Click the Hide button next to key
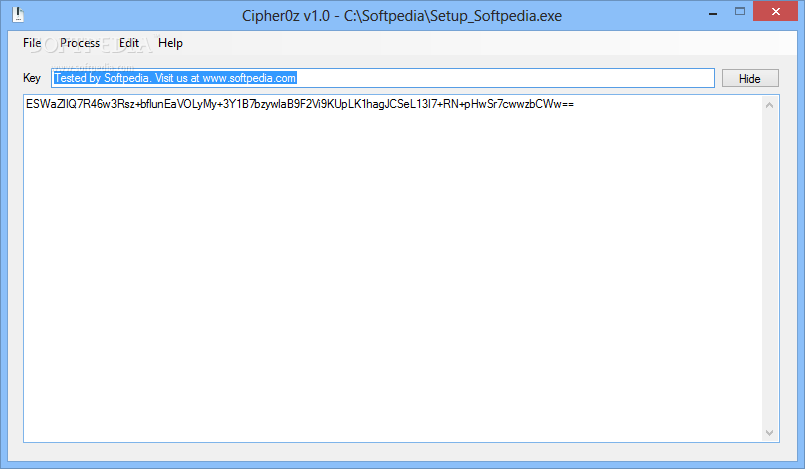This screenshot has height=469, width=805. coord(750,79)
